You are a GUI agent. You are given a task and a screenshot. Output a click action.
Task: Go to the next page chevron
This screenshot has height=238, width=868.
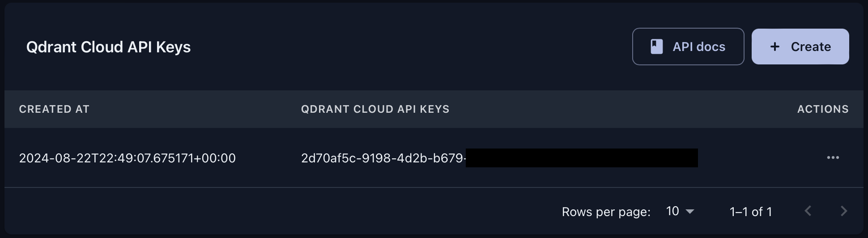(x=843, y=211)
